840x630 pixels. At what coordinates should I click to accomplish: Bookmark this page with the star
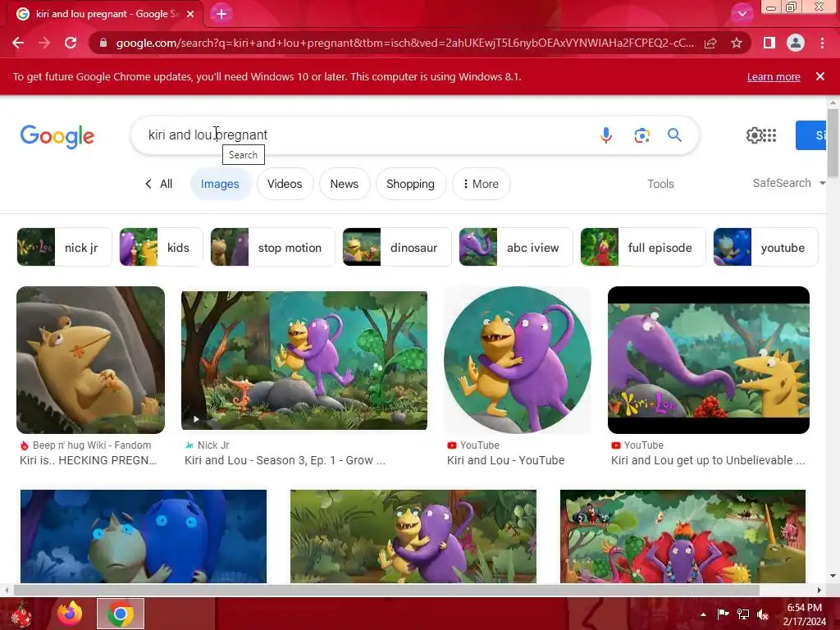point(737,43)
